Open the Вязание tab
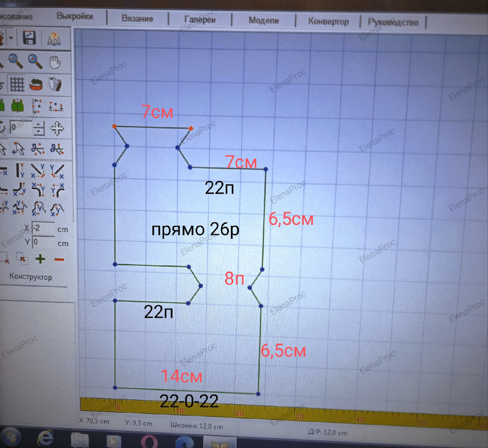This screenshot has width=488, height=448. 137,19
